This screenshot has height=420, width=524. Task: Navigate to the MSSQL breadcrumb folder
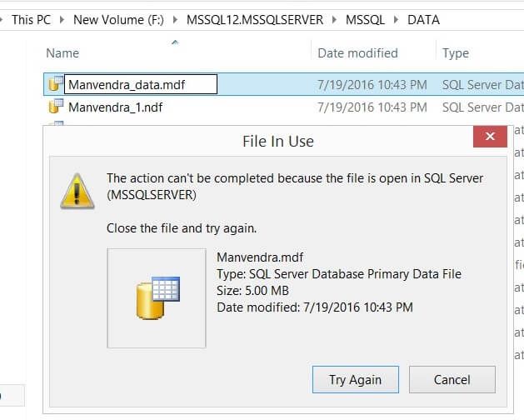(x=365, y=20)
